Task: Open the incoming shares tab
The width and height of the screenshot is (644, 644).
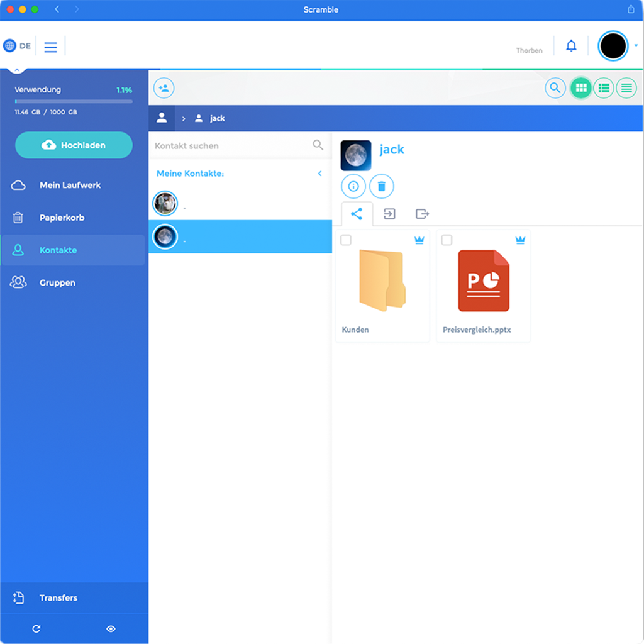Action: tap(389, 214)
